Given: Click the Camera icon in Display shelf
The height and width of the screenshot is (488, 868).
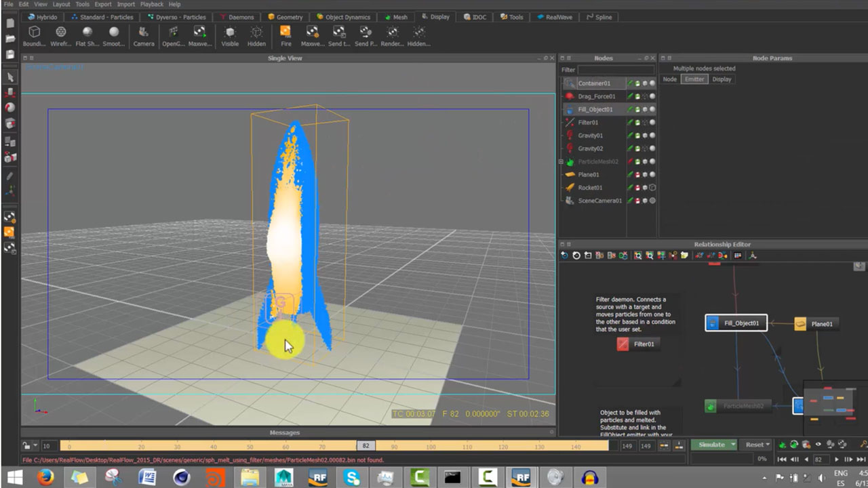Looking at the screenshot, I should 143,33.
